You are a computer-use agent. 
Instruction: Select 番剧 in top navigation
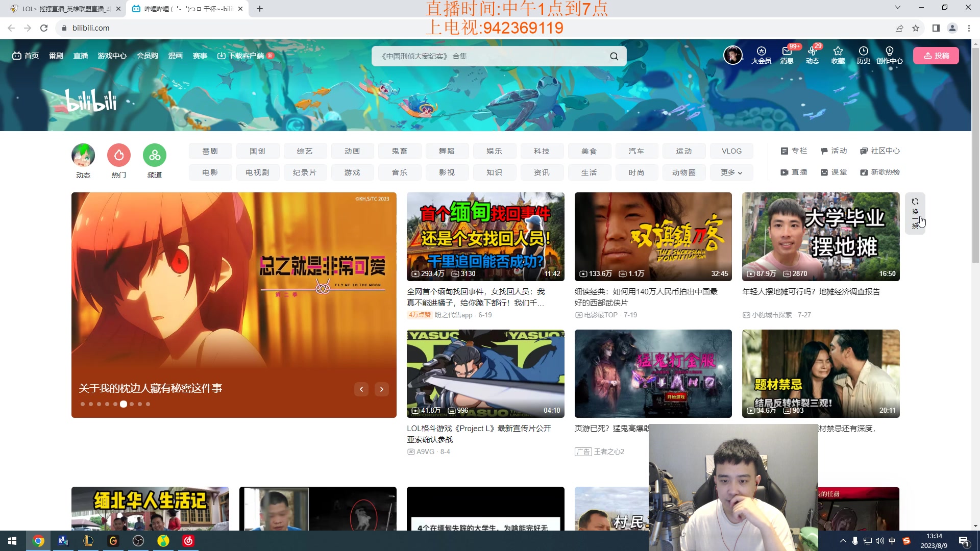pos(56,56)
